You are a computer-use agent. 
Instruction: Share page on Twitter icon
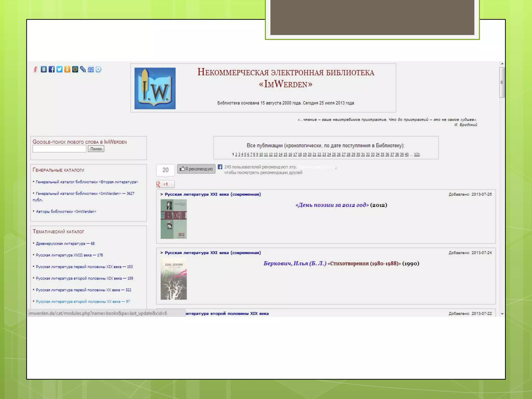pyautogui.click(x=59, y=69)
